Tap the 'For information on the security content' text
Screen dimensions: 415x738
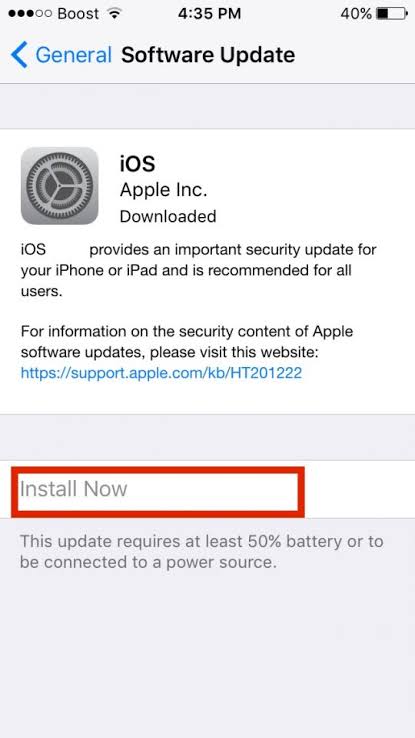187,341
